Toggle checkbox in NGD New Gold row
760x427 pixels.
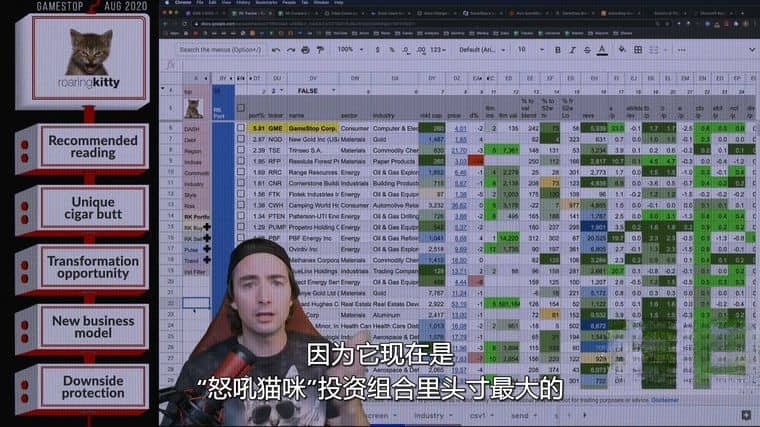pyautogui.click(x=240, y=139)
